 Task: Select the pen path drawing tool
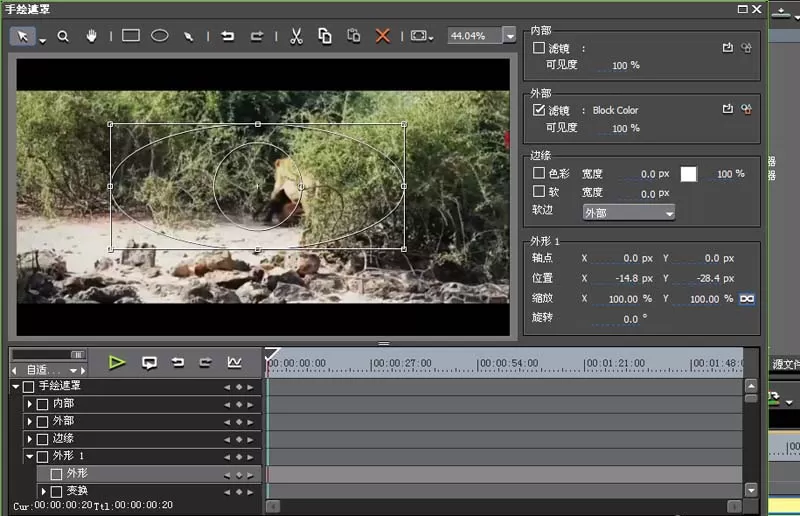point(188,36)
